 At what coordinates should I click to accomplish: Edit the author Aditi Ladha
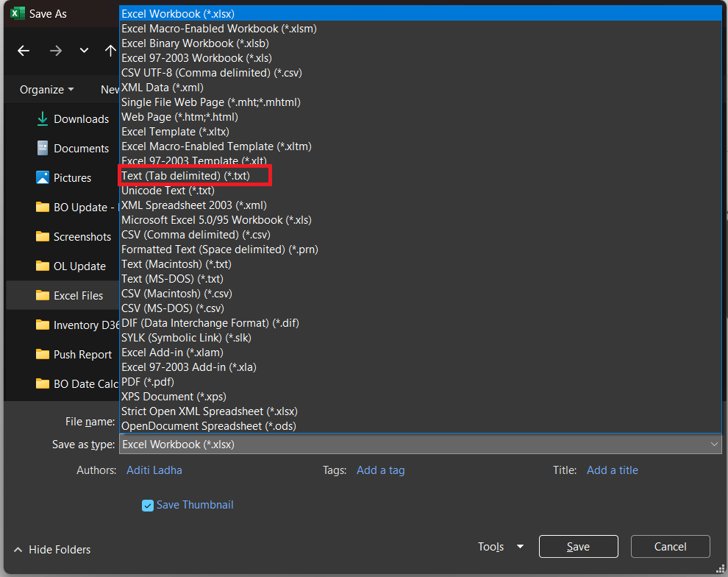[154, 470]
